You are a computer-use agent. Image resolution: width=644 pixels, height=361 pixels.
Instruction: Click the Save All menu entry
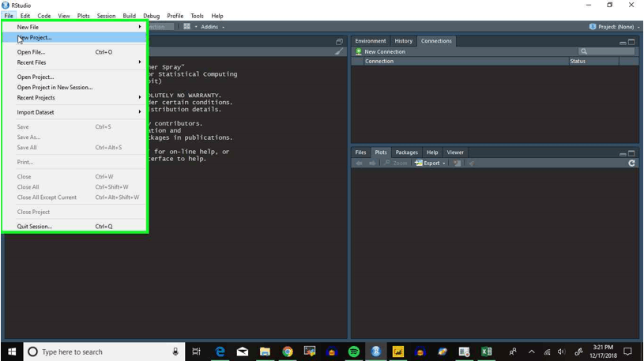(x=75, y=148)
